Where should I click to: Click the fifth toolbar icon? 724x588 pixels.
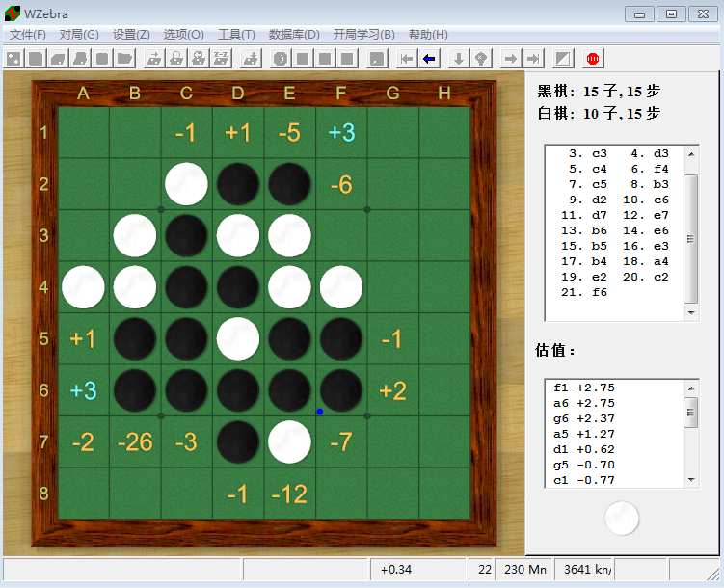[x=102, y=59]
